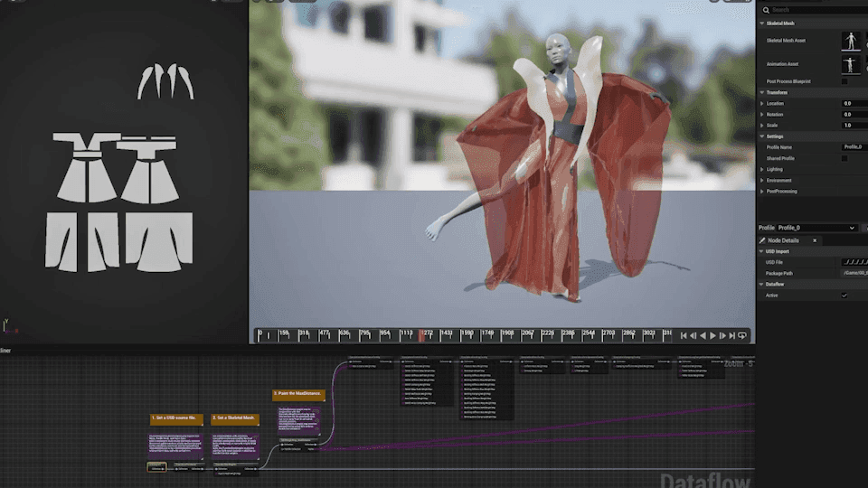Play the cloth animation in reverse
This screenshot has height=488, width=868.
point(703,336)
